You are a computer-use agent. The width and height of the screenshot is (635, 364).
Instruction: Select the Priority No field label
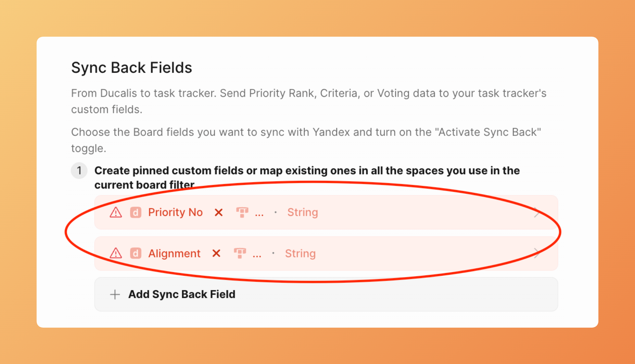point(175,212)
